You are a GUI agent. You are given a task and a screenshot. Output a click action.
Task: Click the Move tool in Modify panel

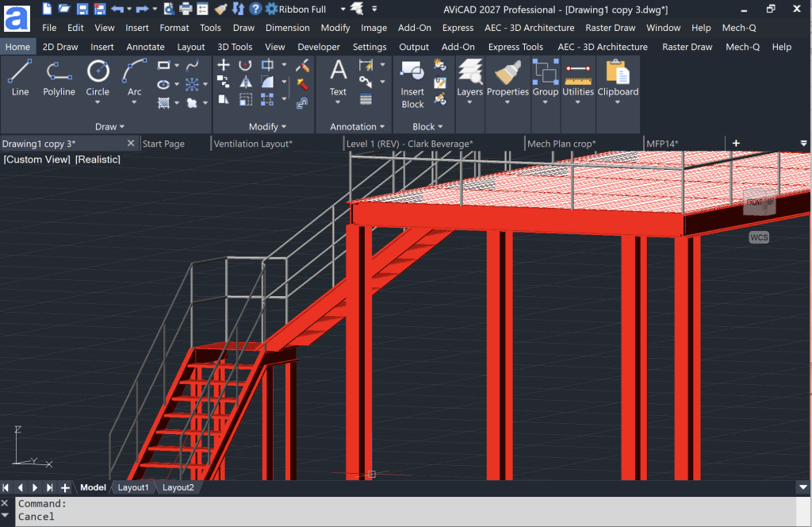[223, 65]
